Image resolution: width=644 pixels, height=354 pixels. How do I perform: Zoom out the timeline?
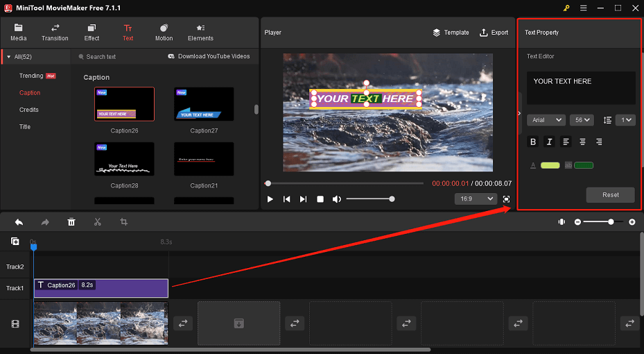(577, 222)
